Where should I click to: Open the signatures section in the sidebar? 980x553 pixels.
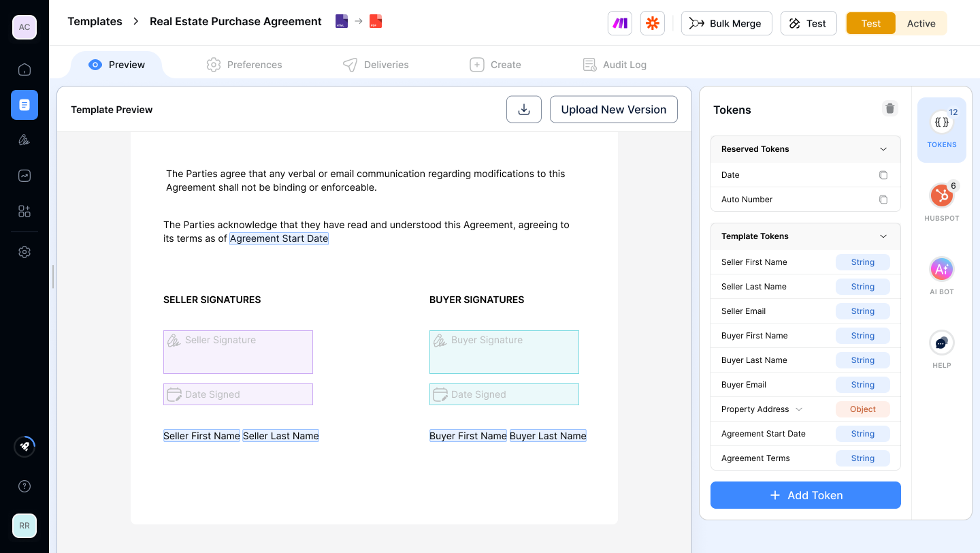pyautogui.click(x=24, y=140)
